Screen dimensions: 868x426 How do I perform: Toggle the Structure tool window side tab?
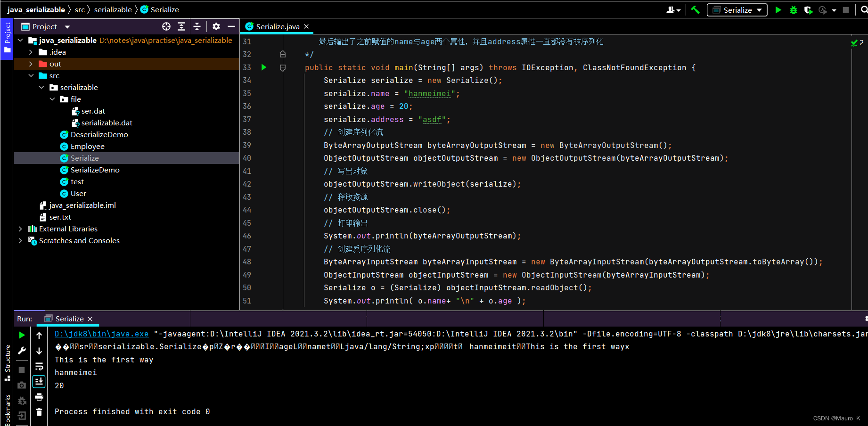click(x=7, y=363)
